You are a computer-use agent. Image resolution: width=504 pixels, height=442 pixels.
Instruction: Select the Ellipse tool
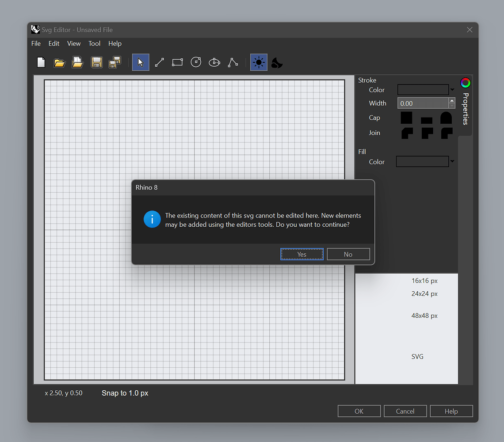[214, 62]
